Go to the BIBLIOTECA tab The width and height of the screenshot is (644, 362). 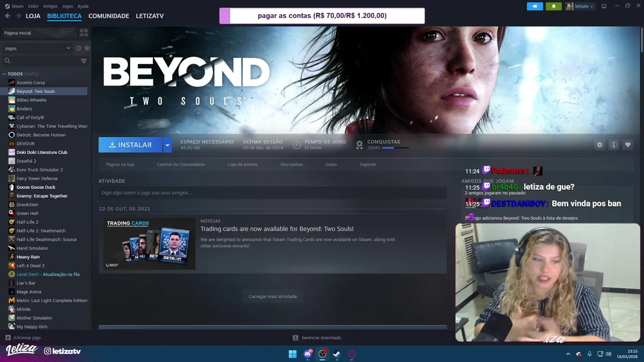point(64,16)
